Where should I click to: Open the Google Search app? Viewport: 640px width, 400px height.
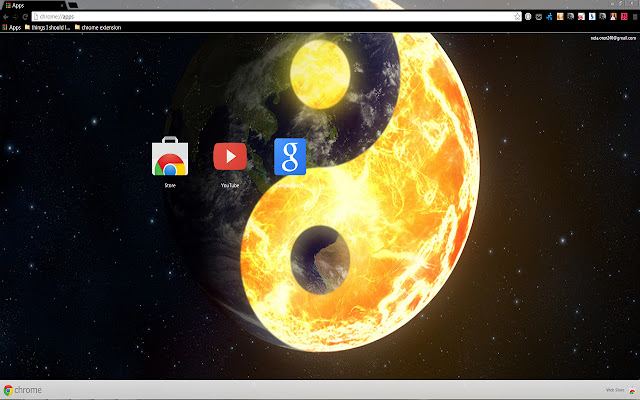tap(290, 156)
